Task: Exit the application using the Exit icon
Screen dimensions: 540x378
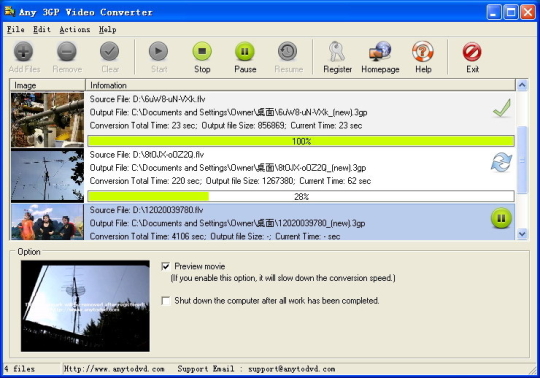Action: pyautogui.click(x=472, y=52)
